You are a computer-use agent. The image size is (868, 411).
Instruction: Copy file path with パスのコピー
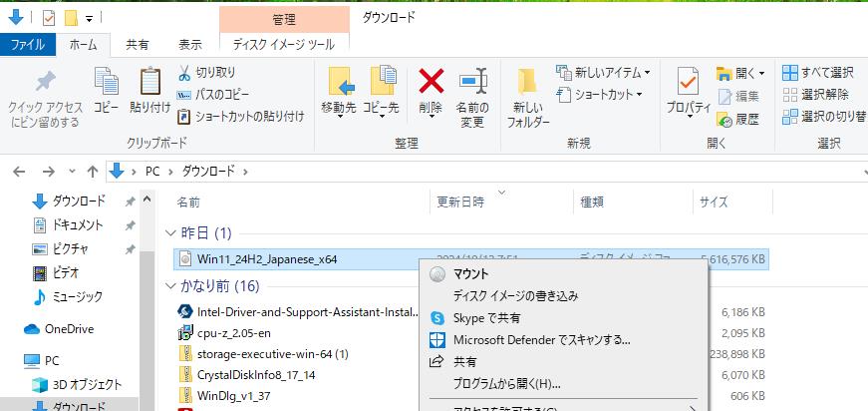(x=212, y=94)
